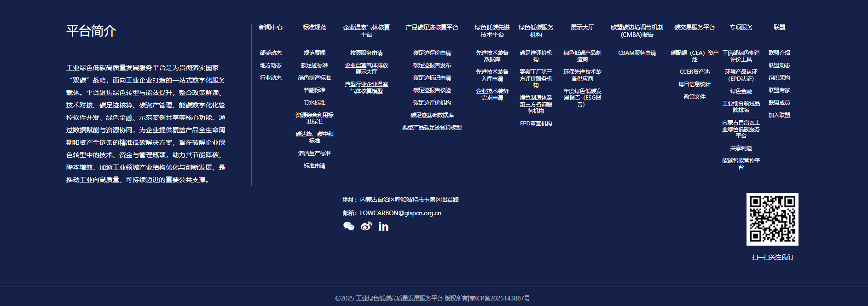This screenshot has width=868, height=306.
Task: Open the 加入联盟 link
Action: 779,115
